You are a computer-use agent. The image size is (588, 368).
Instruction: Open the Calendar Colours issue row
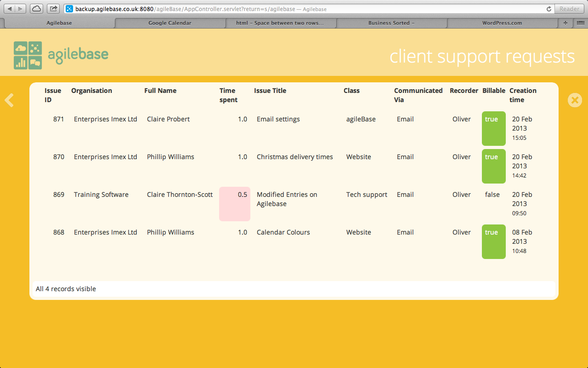tap(283, 232)
